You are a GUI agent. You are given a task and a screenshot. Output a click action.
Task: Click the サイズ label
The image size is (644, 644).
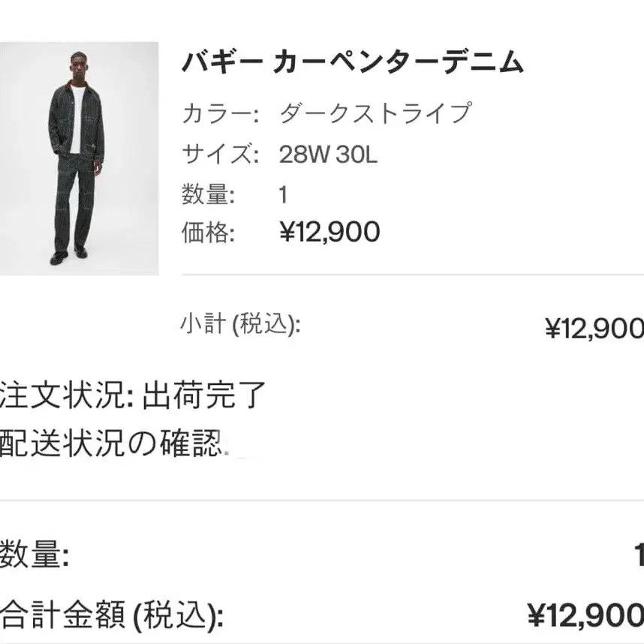click(x=219, y=155)
